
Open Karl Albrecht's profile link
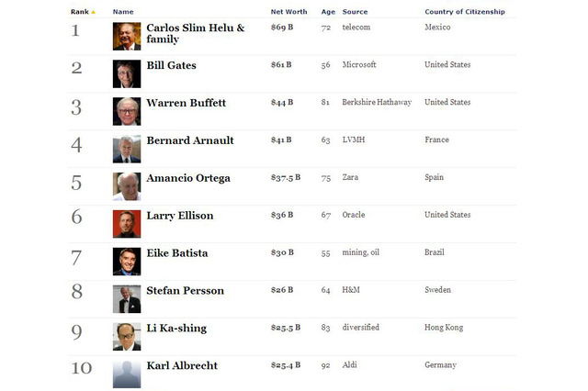[182, 365]
